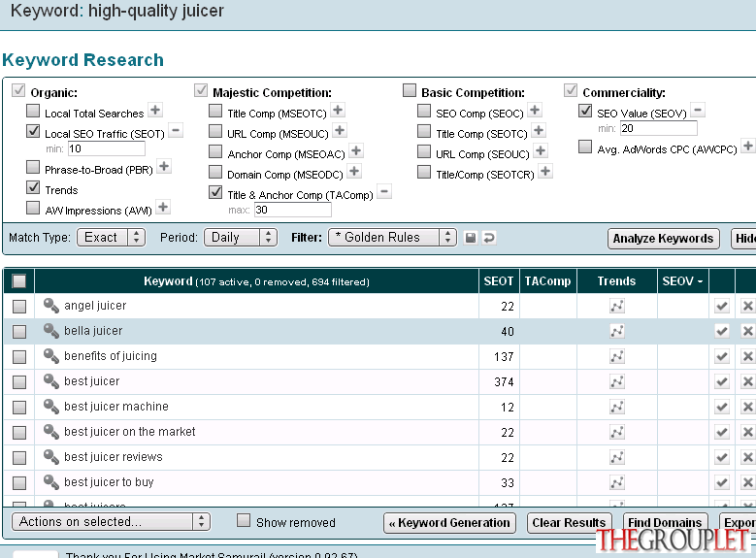Go back to Keyword Generation
Image resolution: width=756 pixels, height=558 pixels.
[x=449, y=523]
